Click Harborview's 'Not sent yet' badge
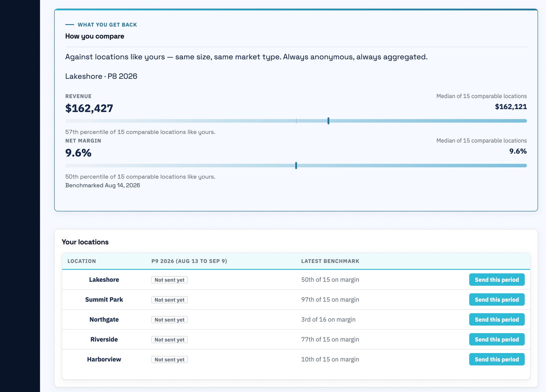546x392 pixels. pos(169,359)
